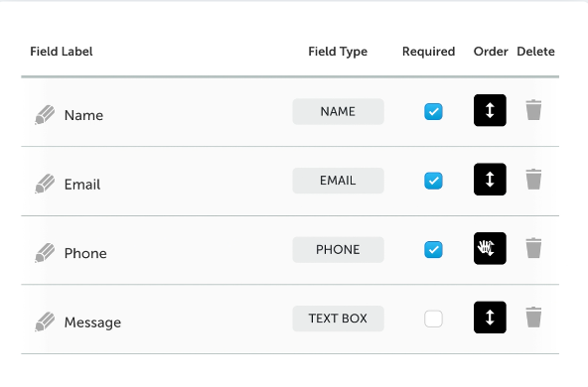The height and width of the screenshot is (387, 588).
Task: Uncheck Required for the Name field
Action: click(x=433, y=112)
